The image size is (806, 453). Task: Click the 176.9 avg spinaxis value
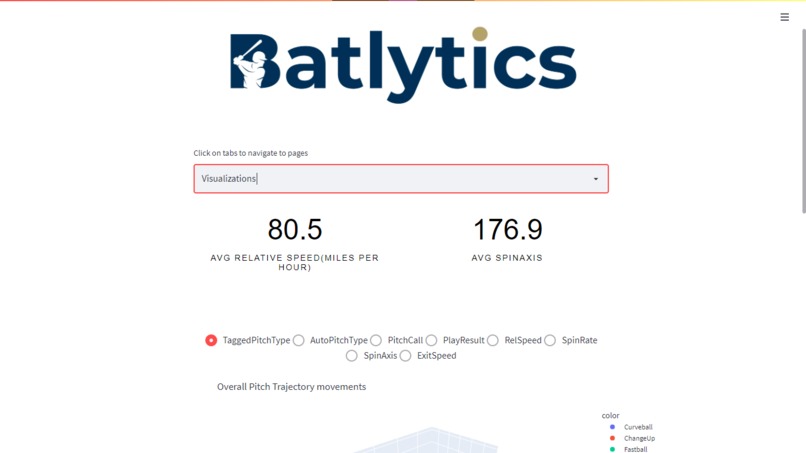click(507, 229)
